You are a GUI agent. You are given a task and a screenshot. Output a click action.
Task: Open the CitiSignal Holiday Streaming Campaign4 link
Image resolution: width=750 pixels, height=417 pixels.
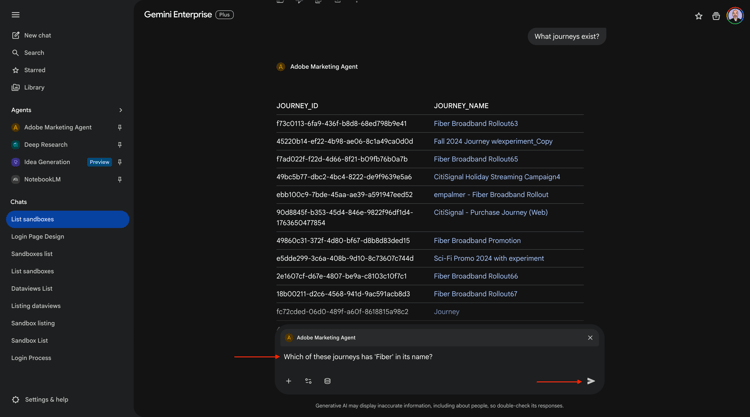(x=496, y=177)
